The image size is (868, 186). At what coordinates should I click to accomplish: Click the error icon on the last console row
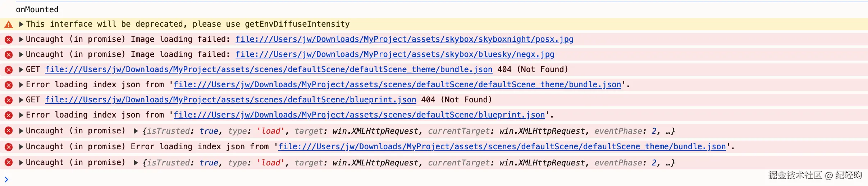[9, 163]
